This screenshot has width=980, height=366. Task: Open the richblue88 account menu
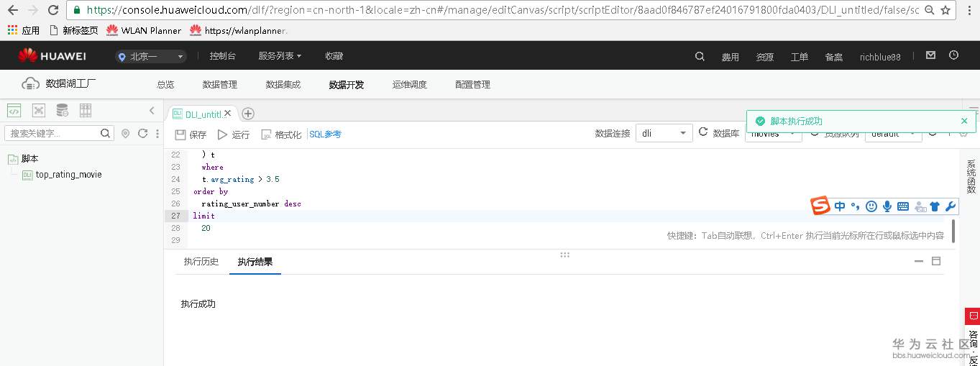[x=880, y=57]
